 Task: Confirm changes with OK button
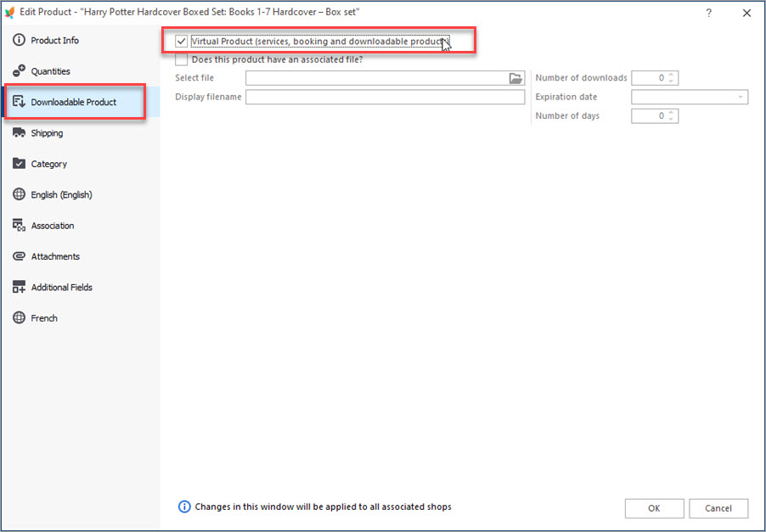654,508
